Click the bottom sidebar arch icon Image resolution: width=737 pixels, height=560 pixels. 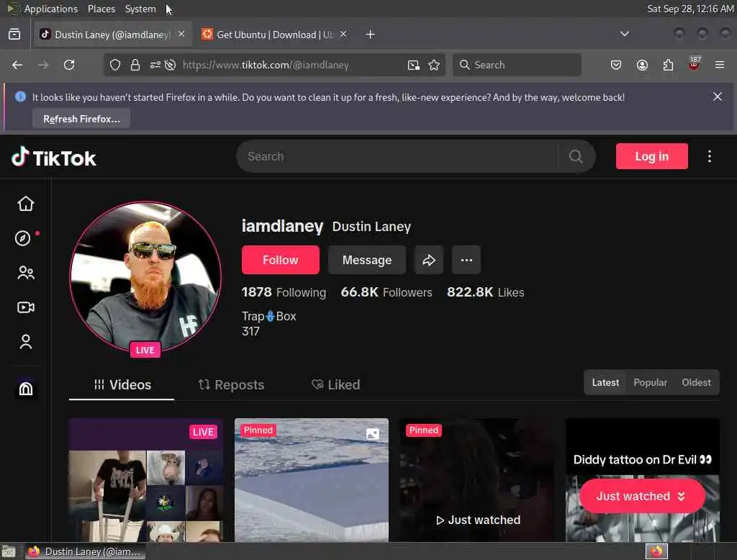tap(26, 389)
